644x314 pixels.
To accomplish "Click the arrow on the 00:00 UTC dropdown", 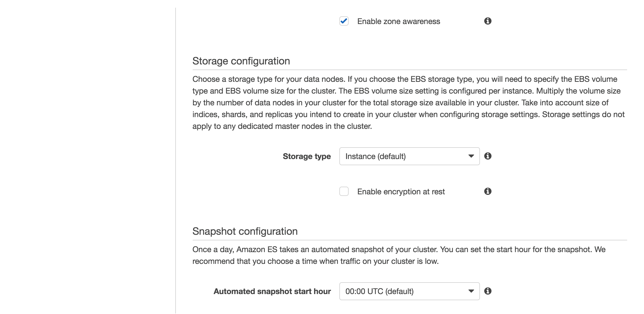I will tap(471, 291).
